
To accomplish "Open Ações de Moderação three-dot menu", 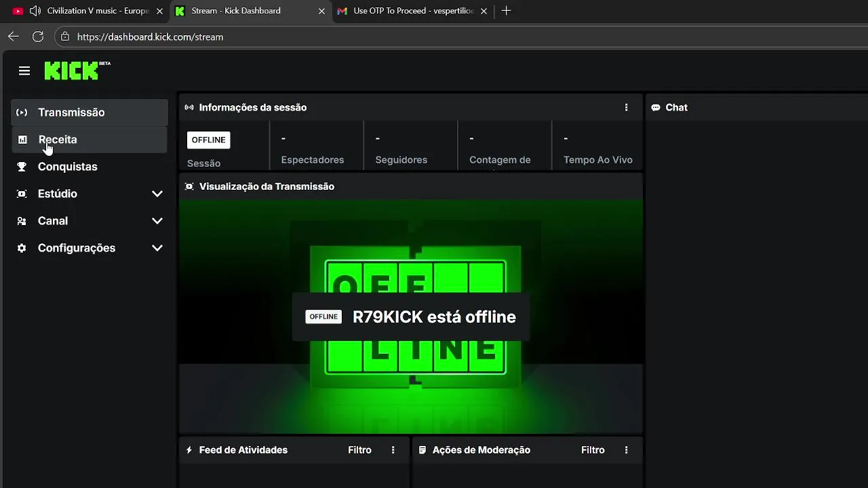I will [x=626, y=450].
